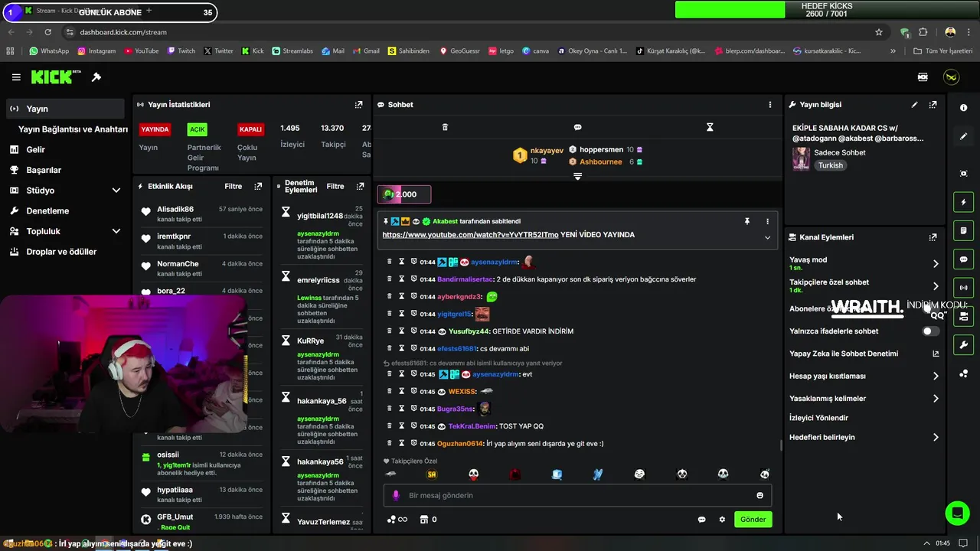Bookmark page with browser star icon
980x551 pixels.
879,32
